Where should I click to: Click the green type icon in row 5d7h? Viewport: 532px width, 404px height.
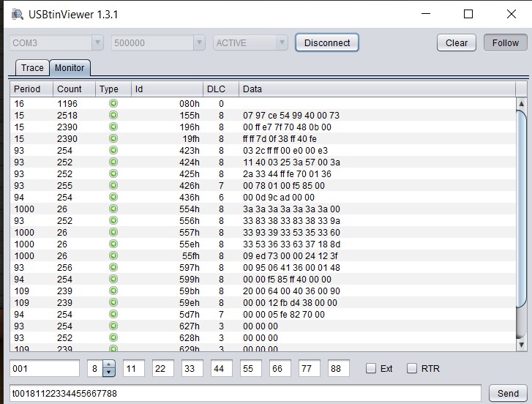113,315
